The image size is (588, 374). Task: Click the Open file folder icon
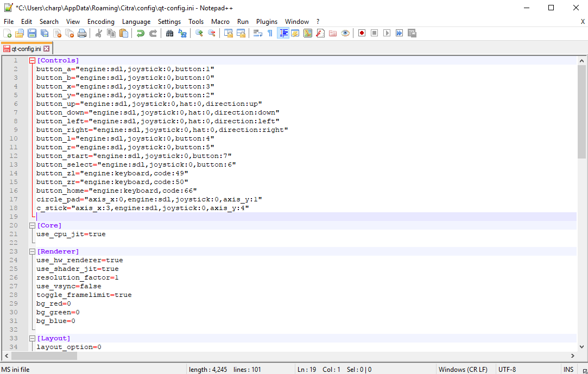coord(20,33)
